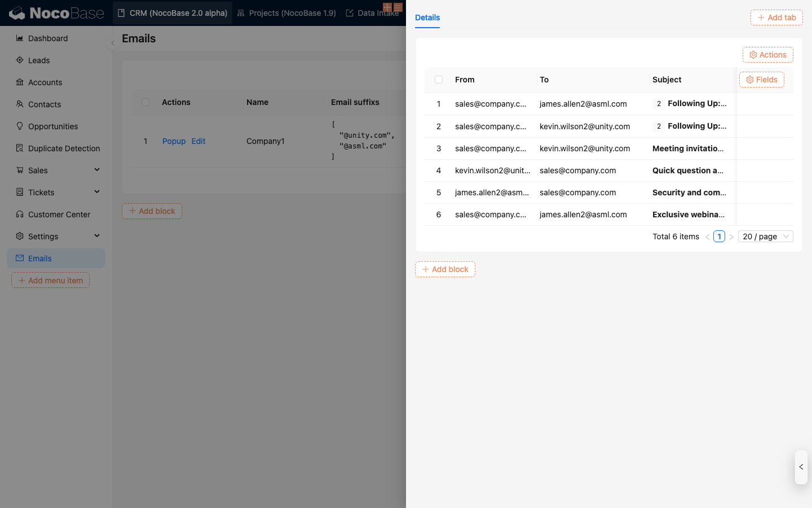Toggle the select-all checkbox in emails table
Image resolution: width=812 pixels, height=508 pixels.
pos(439,80)
